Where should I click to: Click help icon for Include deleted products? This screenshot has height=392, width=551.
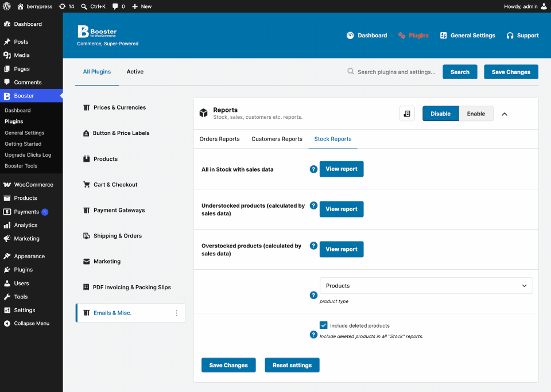[313, 335]
